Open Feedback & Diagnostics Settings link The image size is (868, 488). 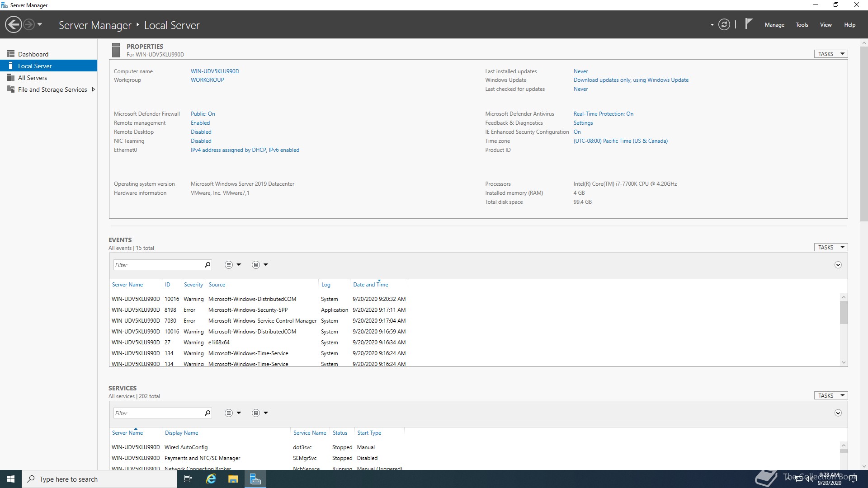(583, 123)
